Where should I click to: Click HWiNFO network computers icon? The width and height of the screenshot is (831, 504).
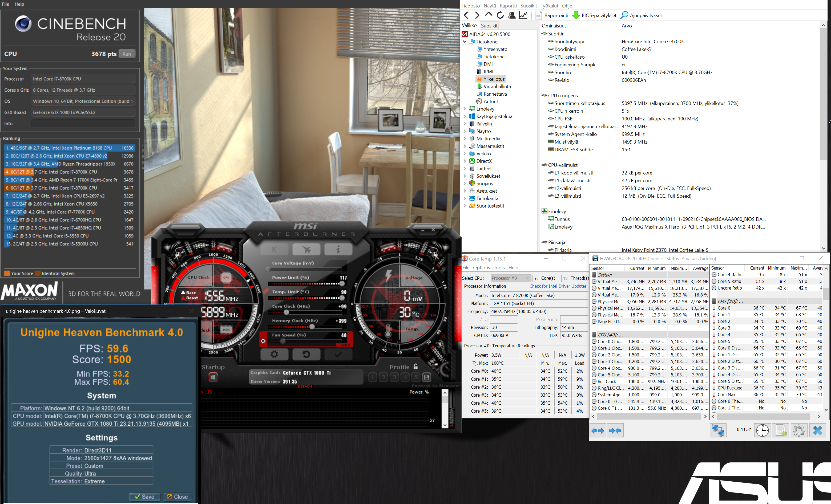[718, 430]
